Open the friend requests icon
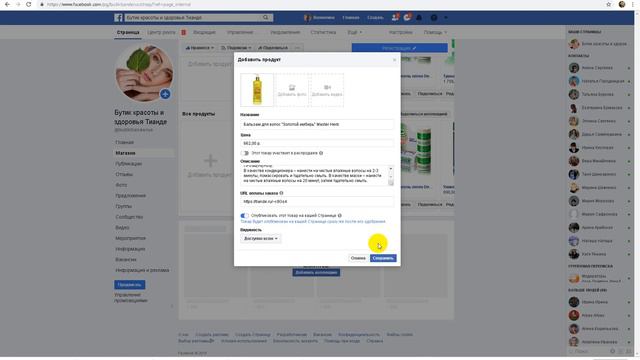Viewport: 640px width, 360px height. 395,18
